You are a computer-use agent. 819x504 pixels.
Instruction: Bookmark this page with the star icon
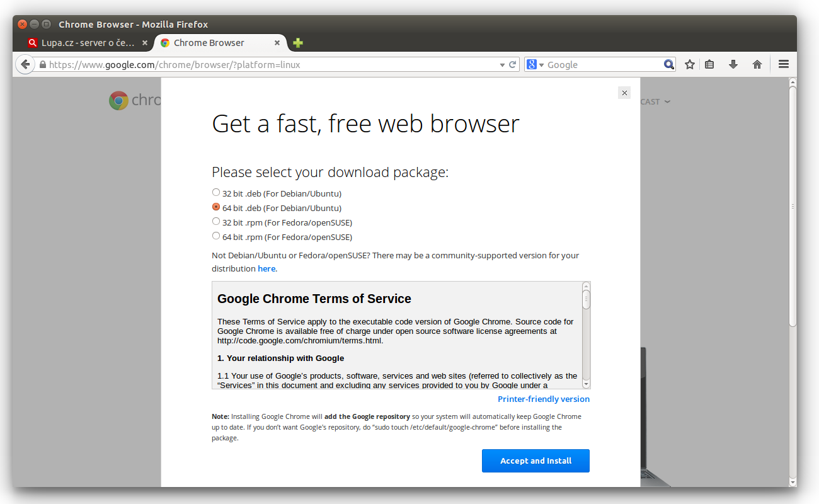690,64
